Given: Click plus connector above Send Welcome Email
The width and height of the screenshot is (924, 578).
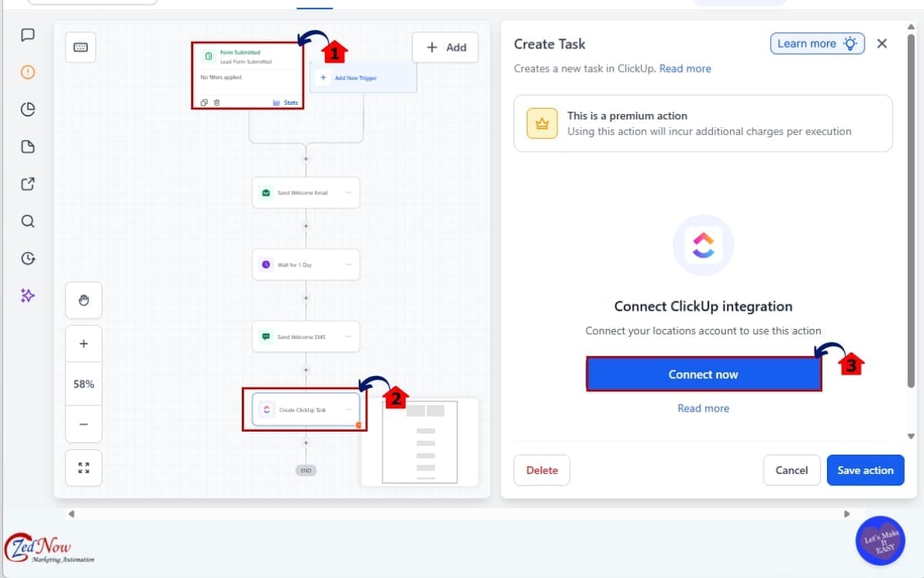Looking at the screenshot, I should [x=306, y=159].
